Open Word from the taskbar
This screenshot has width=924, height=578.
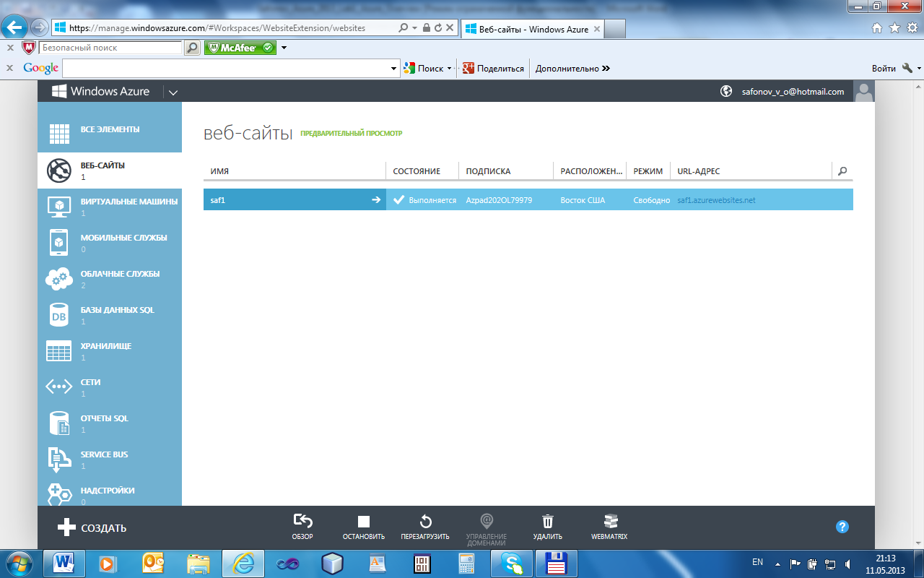tap(65, 563)
